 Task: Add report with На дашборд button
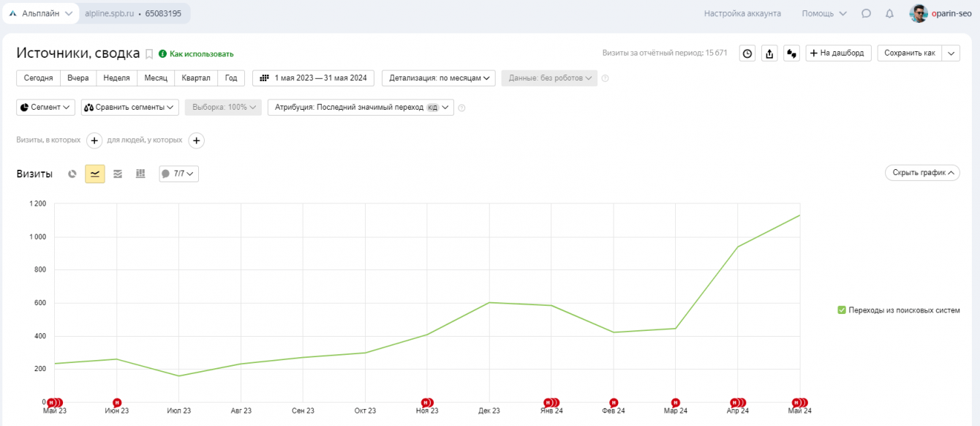point(838,53)
